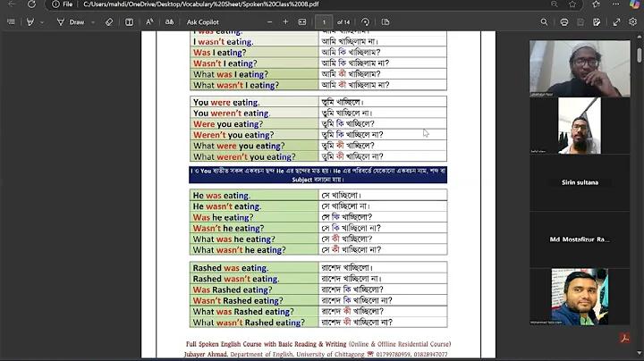Click the page number field
This screenshot has height=361, width=644.
[324, 22]
